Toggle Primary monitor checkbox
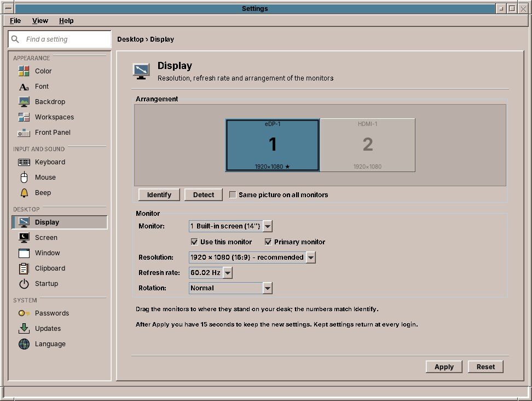The image size is (532, 401). coord(268,242)
